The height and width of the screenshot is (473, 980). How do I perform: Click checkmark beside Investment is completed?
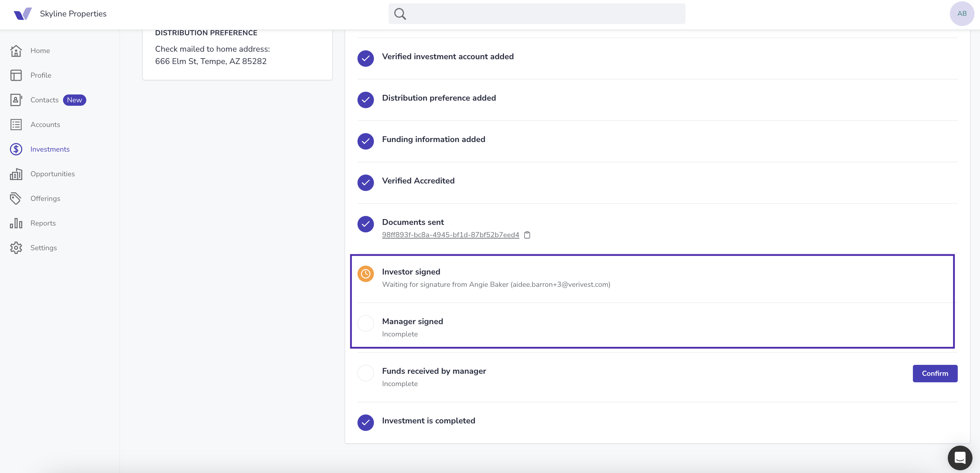coord(366,423)
